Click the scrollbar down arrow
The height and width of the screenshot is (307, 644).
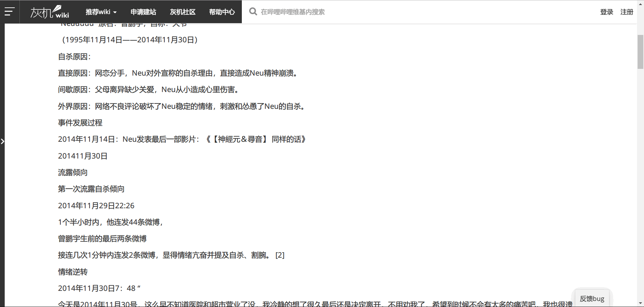640,303
